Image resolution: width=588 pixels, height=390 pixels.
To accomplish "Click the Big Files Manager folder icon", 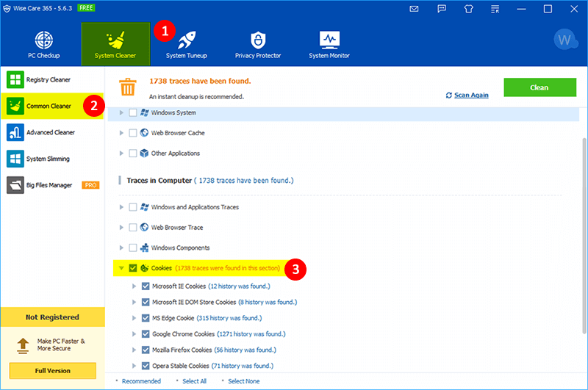I will (15, 185).
